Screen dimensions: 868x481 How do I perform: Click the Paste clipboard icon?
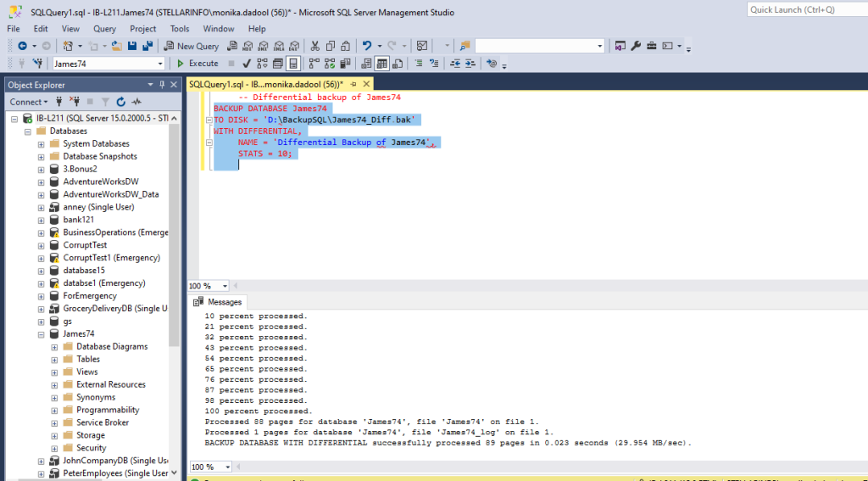[x=346, y=46]
